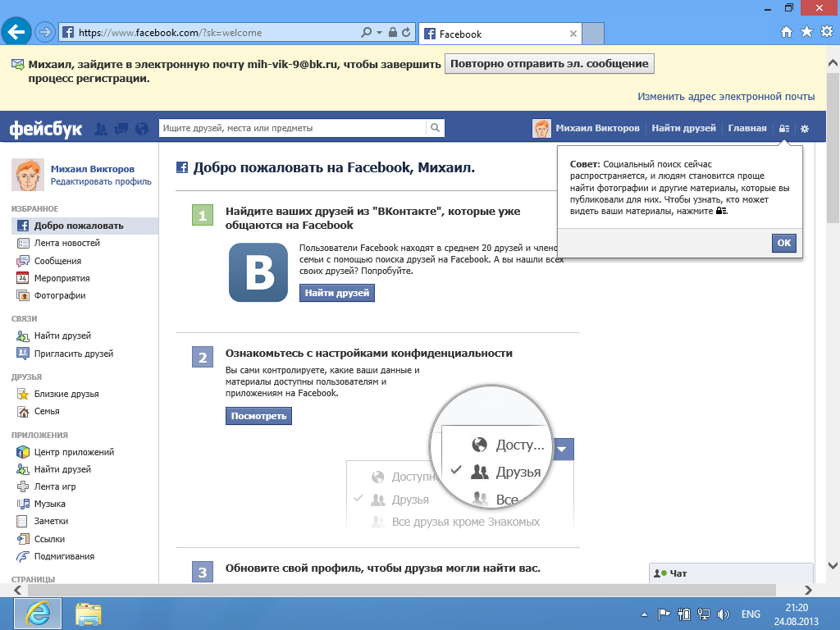Click Изменить адрес электронной почты link

click(726, 97)
